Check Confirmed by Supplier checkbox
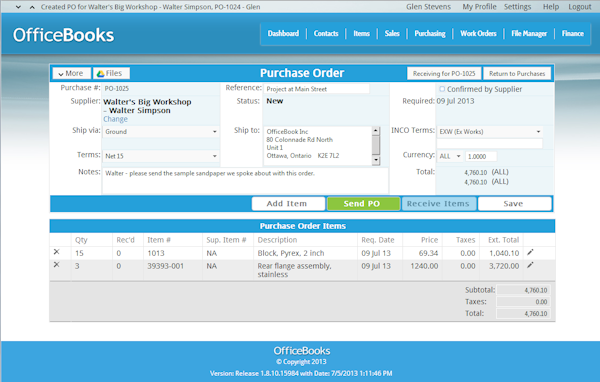The image size is (600, 382). click(x=442, y=89)
